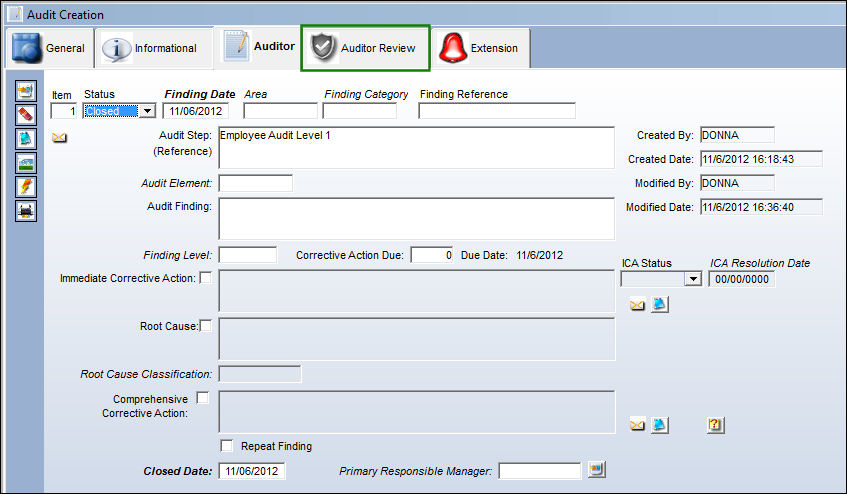Click envelope icon below ICA Status

pyautogui.click(x=637, y=305)
